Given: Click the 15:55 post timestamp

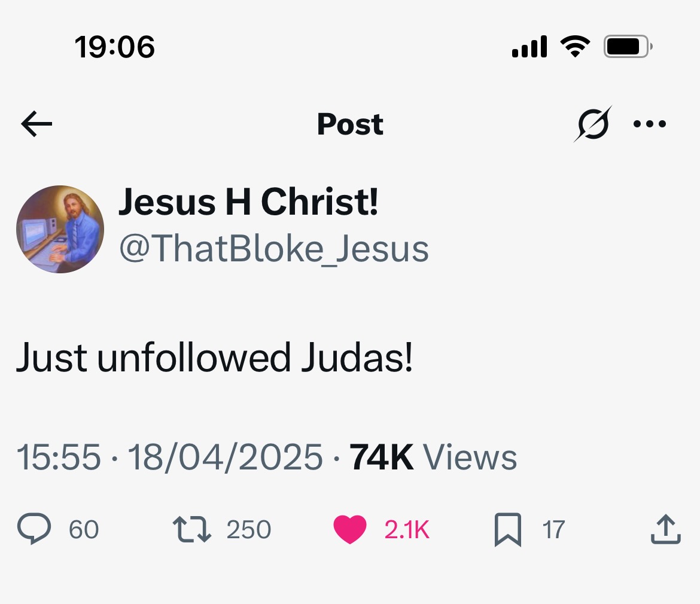Looking at the screenshot, I should [x=58, y=457].
